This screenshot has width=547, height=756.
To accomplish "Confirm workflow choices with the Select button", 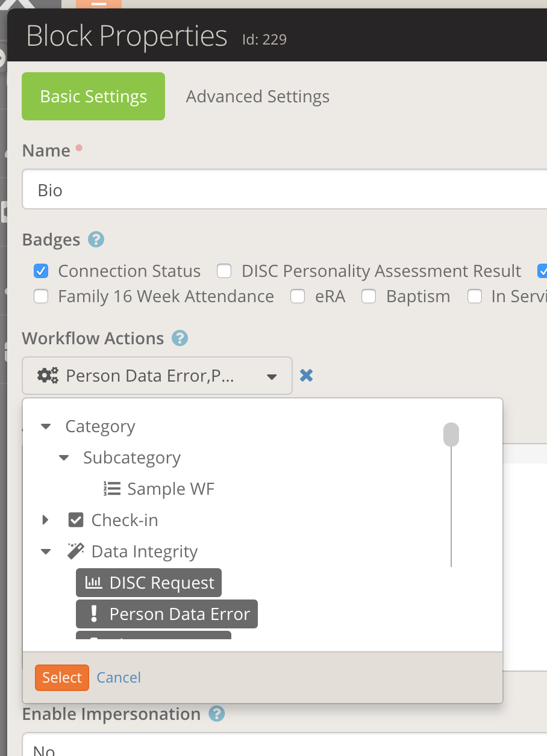I will coord(61,677).
